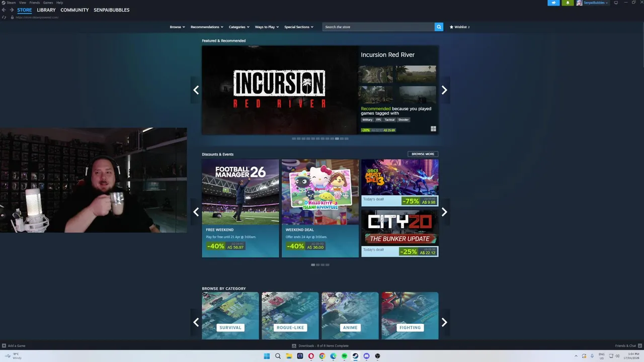Open the weather widget showing Windy

tap(13, 356)
